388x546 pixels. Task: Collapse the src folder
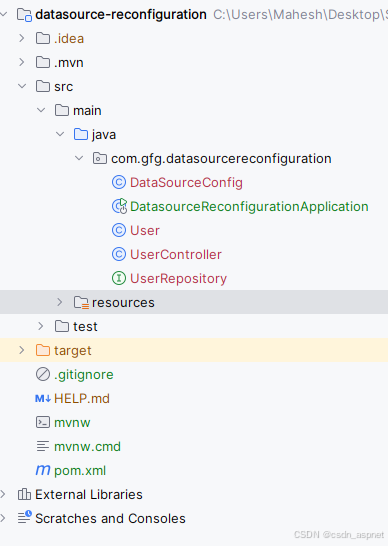[x=22, y=86]
